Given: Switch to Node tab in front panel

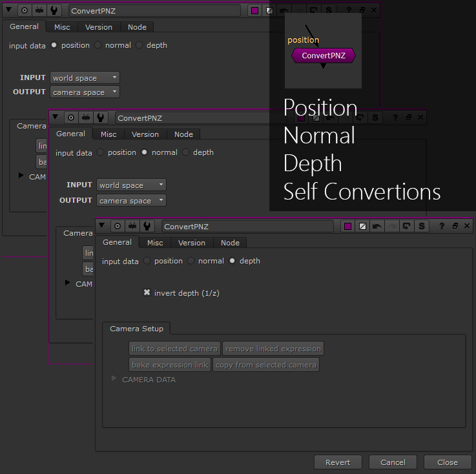Looking at the screenshot, I should [230, 243].
